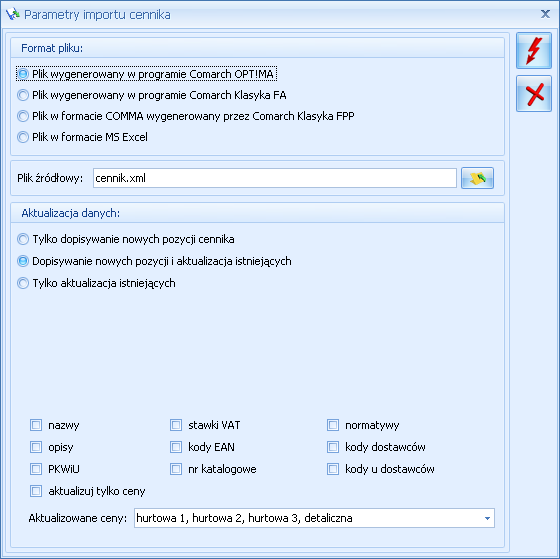Click the Plik źródłowy input field
The height and width of the screenshot is (559, 560).
pyautogui.click(x=275, y=178)
